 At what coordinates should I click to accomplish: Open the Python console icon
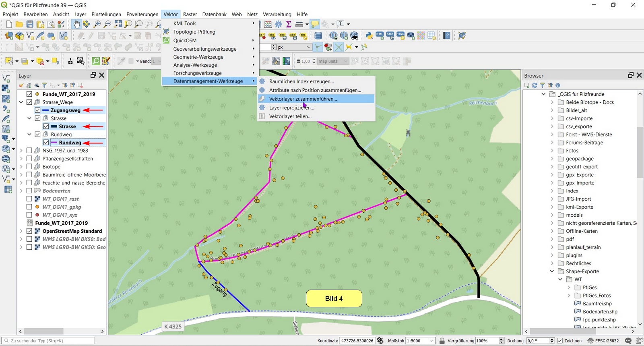pyautogui.click(x=369, y=35)
